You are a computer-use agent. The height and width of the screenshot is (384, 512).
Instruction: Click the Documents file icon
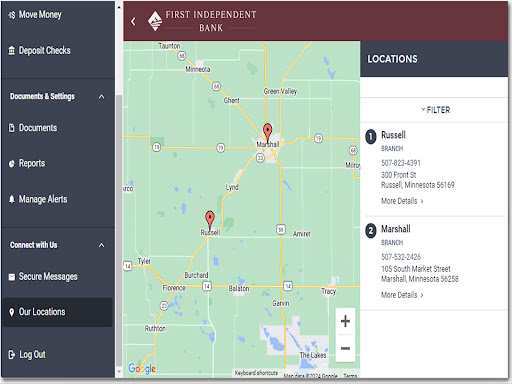[x=12, y=128]
